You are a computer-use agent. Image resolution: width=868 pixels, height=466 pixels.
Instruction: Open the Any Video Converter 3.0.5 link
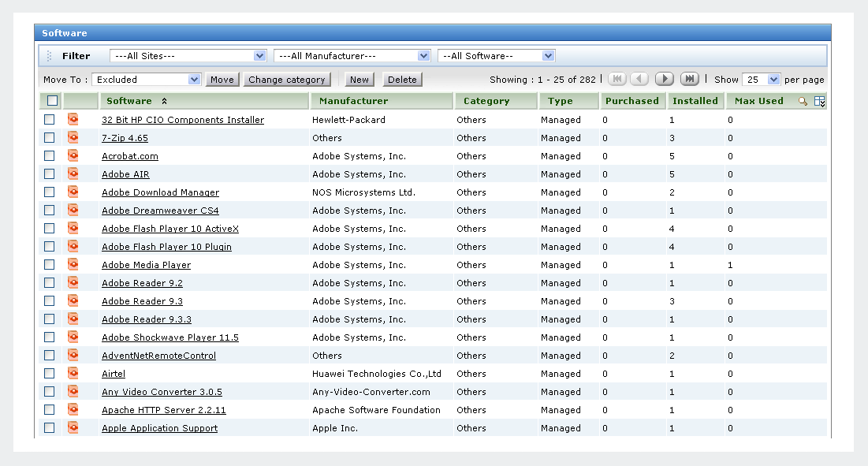click(162, 392)
